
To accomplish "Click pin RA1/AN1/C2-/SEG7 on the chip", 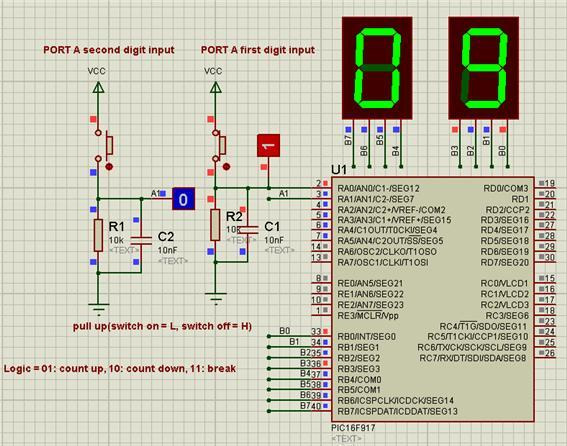I will [376, 199].
